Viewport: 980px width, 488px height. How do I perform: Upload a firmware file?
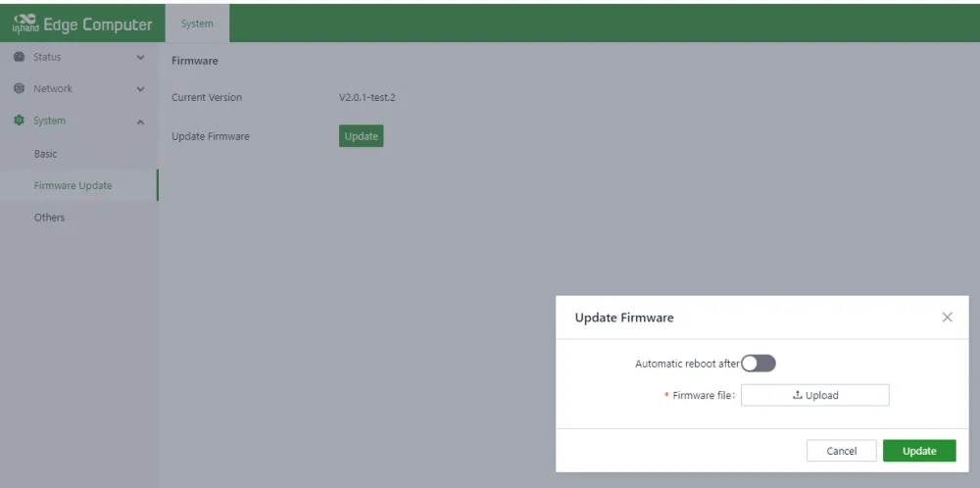[815, 395]
